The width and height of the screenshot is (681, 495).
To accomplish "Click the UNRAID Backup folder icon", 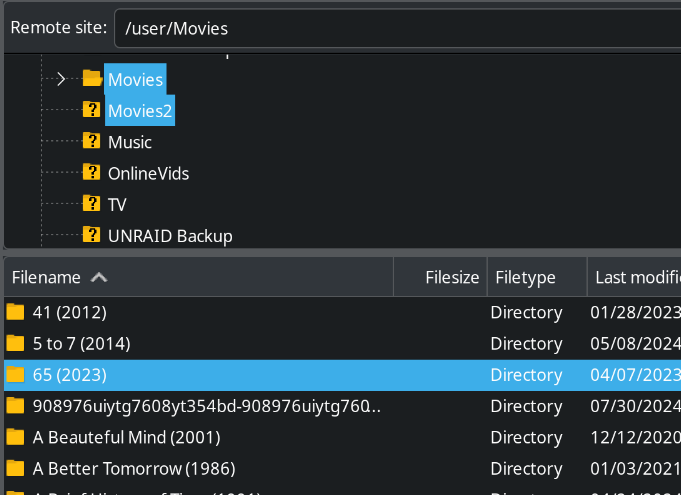I will click(91, 235).
